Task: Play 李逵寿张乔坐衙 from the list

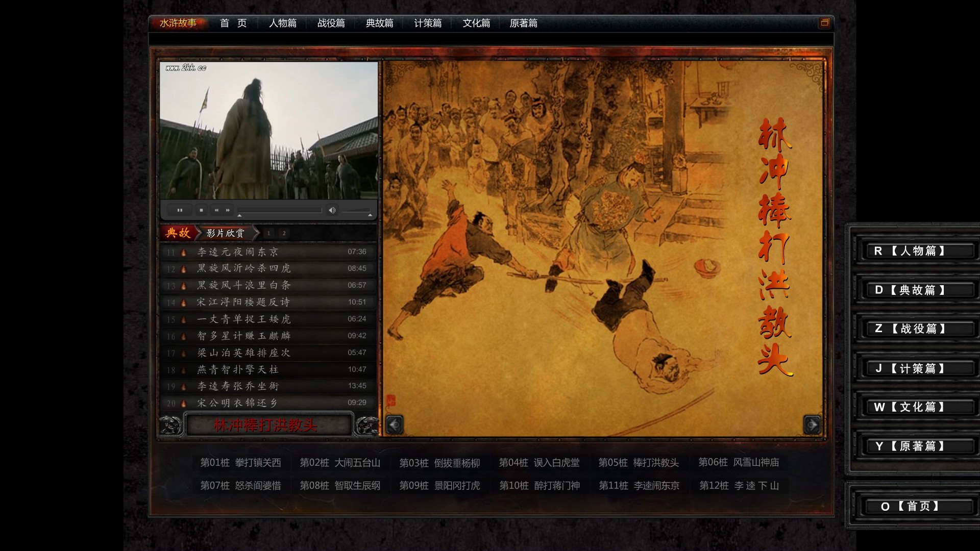Action: click(268, 386)
